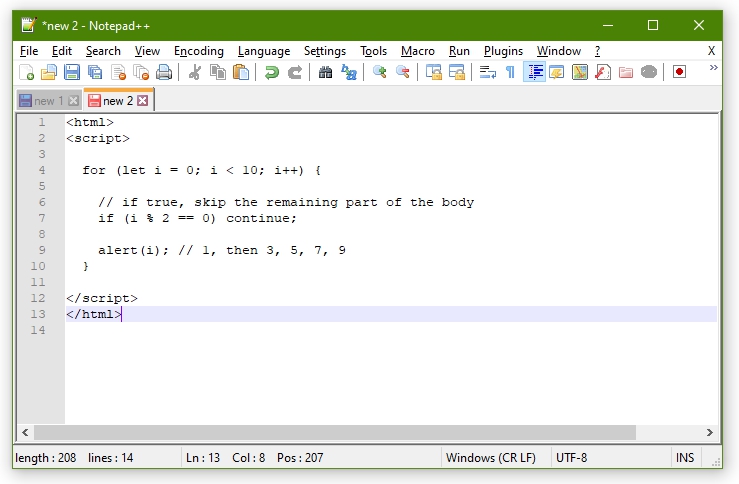Image resolution: width=739 pixels, height=484 pixels.
Task: Click the Close All documents toolbar icon
Action: pyautogui.click(x=141, y=72)
